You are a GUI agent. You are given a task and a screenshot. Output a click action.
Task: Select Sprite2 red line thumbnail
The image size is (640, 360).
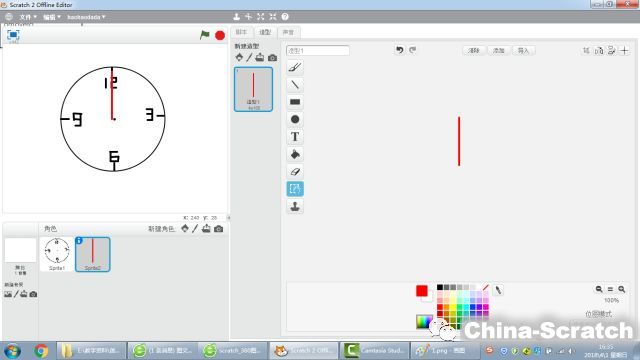coord(93,254)
